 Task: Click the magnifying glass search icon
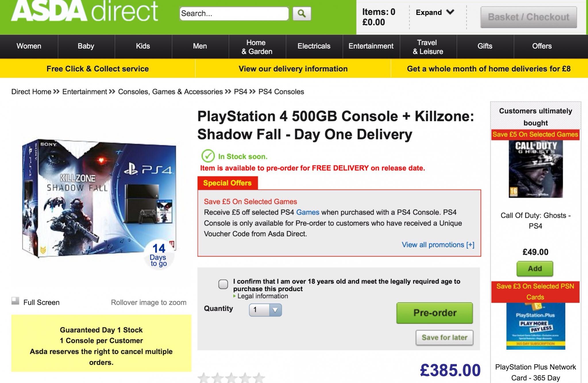[x=302, y=13]
